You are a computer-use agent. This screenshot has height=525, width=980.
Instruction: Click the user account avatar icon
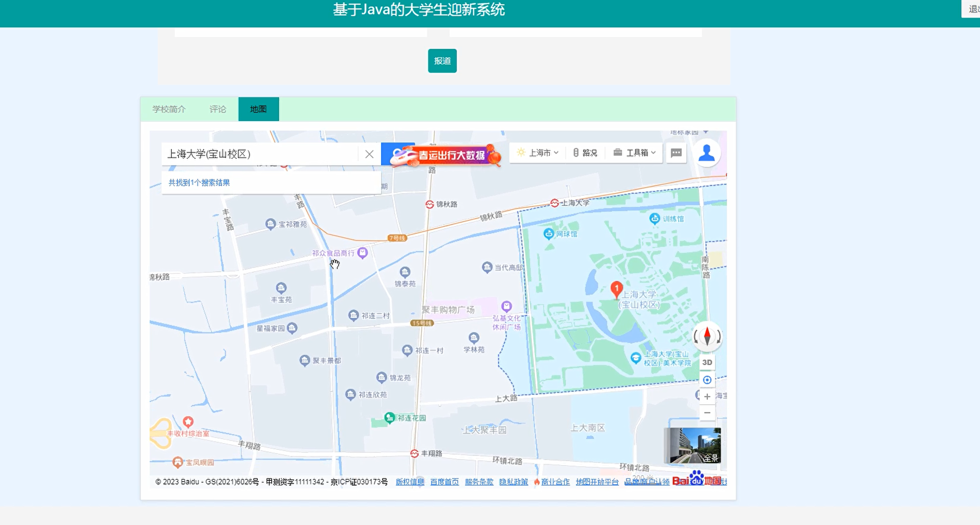click(706, 152)
